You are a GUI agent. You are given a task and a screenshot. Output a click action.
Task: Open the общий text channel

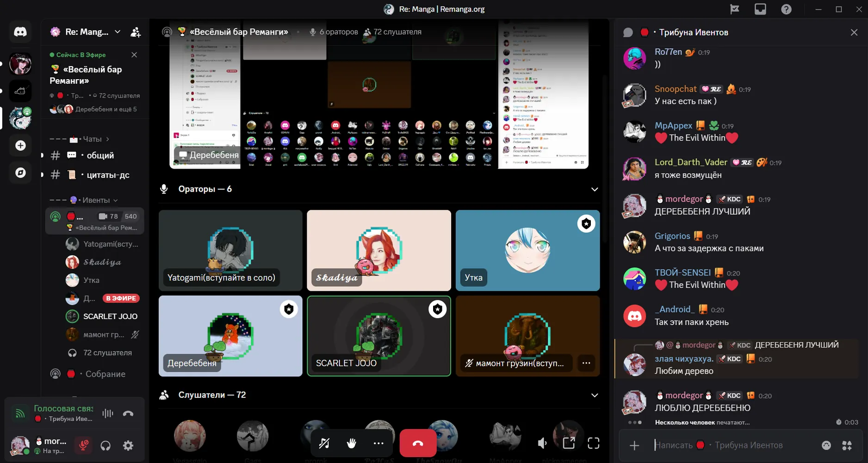coord(94,156)
